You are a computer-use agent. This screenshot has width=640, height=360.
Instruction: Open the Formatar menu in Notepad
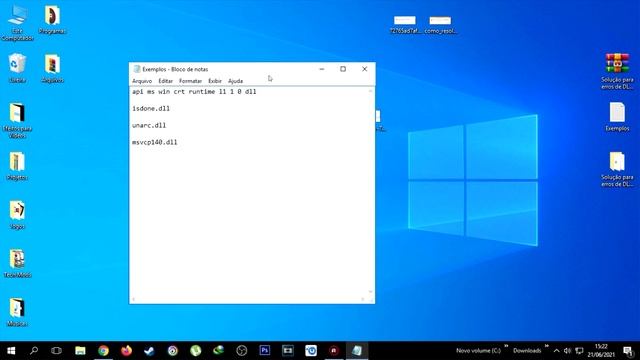tap(190, 81)
